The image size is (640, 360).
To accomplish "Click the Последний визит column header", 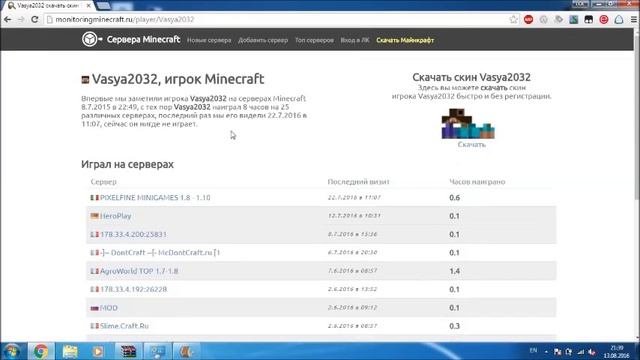I will (358, 182).
